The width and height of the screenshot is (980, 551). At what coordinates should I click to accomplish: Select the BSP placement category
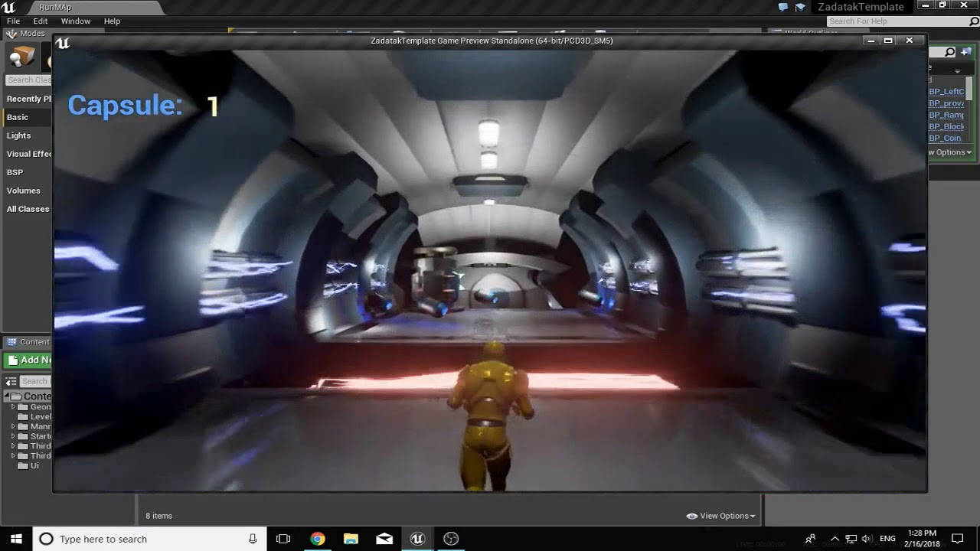(x=15, y=172)
